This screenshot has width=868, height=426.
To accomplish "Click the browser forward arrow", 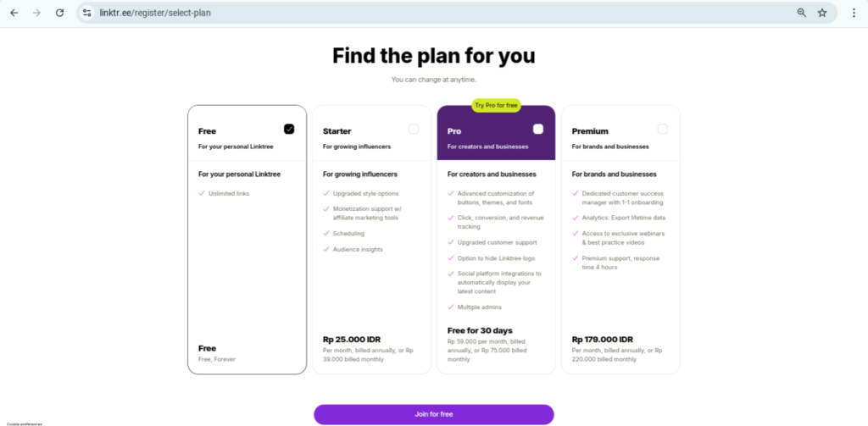I will (36, 13).
